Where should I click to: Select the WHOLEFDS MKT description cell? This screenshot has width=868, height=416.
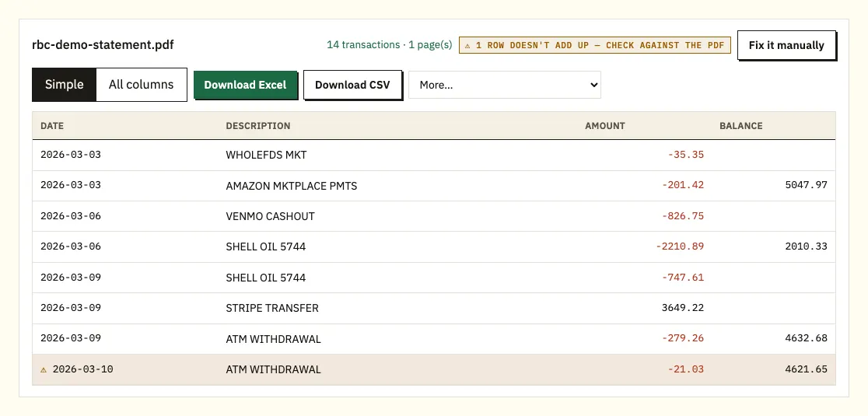(x=266, y=155)
